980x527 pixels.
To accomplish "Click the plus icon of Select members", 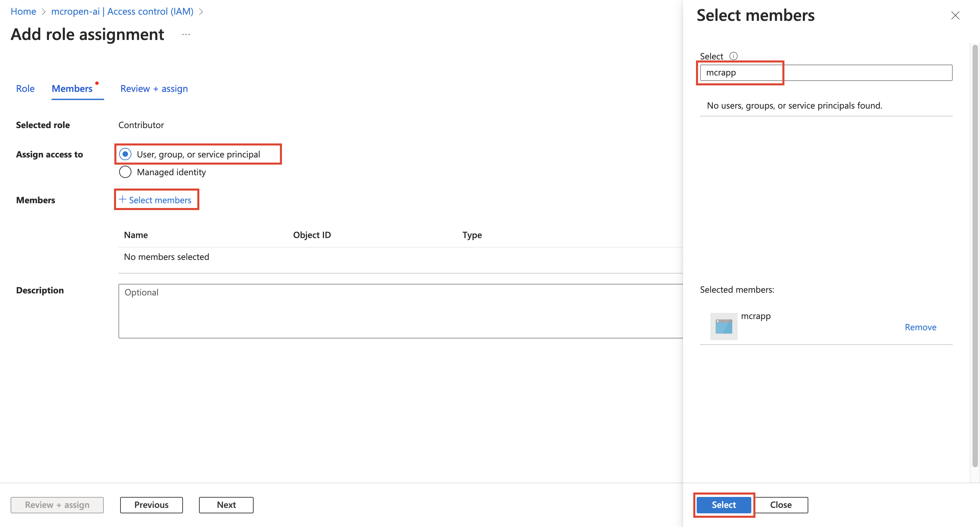I will click(x=122, y=199).
